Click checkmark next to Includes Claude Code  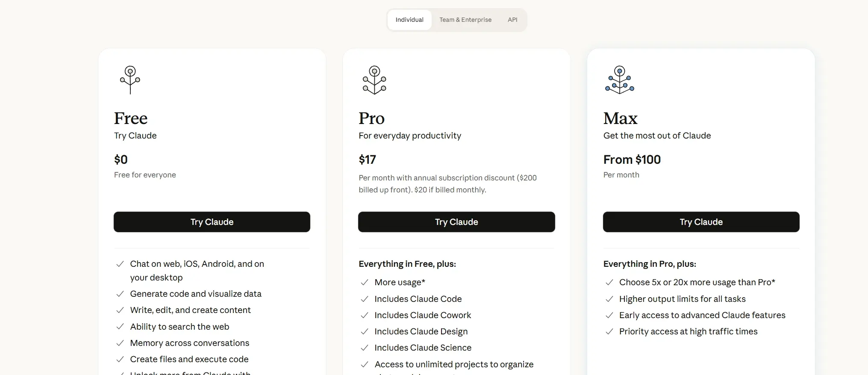(365, 299)
